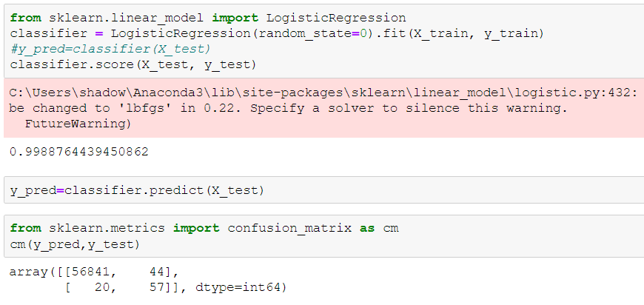This screenshot has width=644, height=305.
Task: Click the accuracy score 0.9988764439450862 output
Action: tap(79, 152)
